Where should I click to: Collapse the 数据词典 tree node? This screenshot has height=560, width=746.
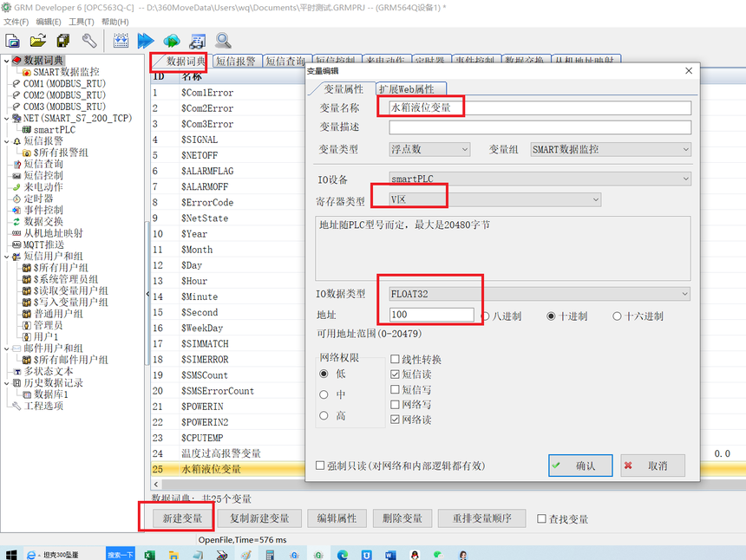6,61
